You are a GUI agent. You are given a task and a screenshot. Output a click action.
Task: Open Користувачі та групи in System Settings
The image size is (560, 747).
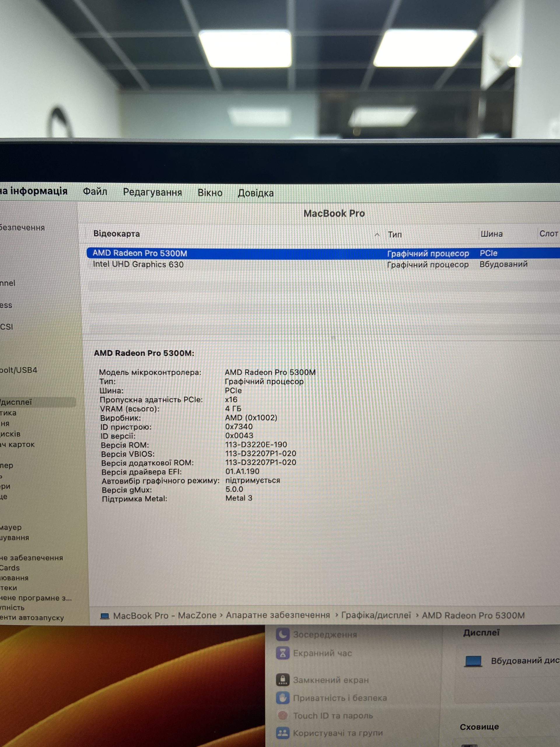coord(330,733)
